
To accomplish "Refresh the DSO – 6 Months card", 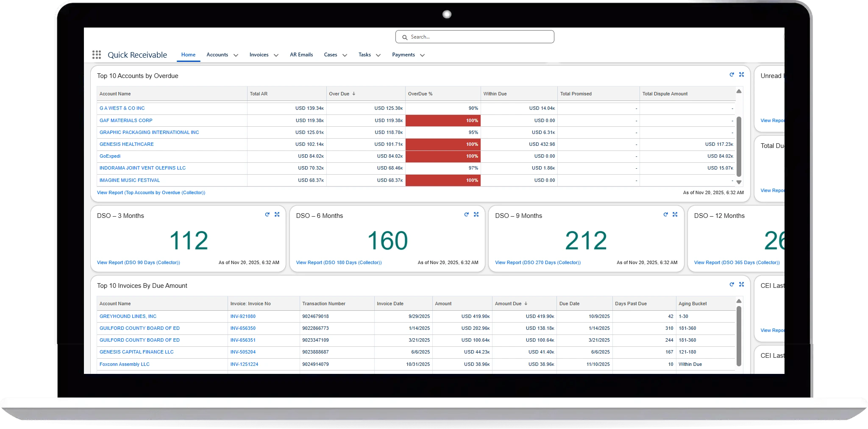I will pos(466,214).
